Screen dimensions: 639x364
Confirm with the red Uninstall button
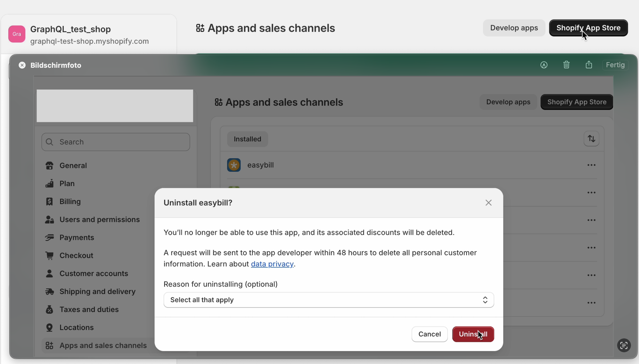point(473,334)
